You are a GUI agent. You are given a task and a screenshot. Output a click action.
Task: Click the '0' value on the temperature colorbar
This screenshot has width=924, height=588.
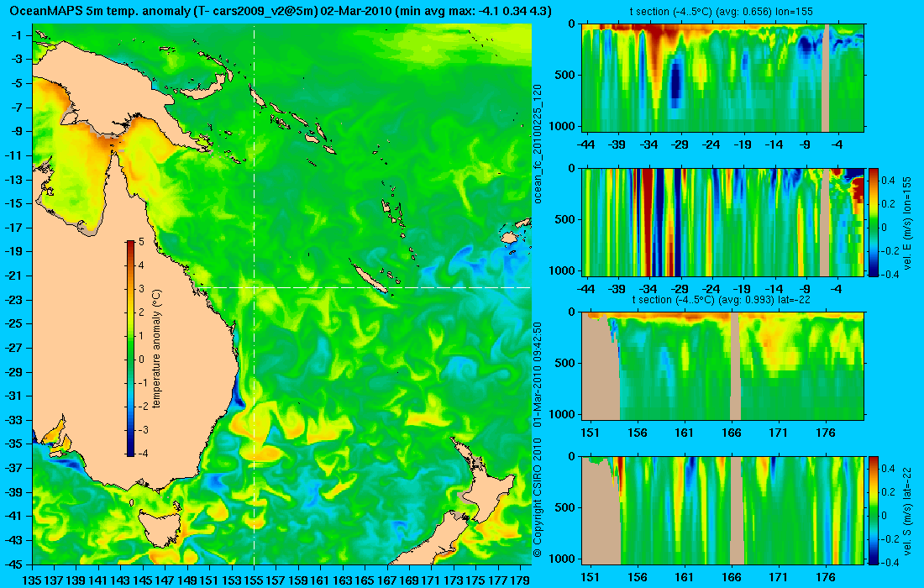[x=141, y=360]
